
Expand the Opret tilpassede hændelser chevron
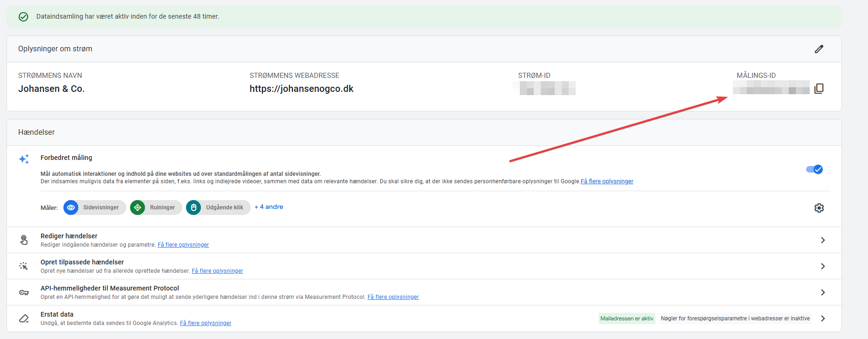point(823,266)
